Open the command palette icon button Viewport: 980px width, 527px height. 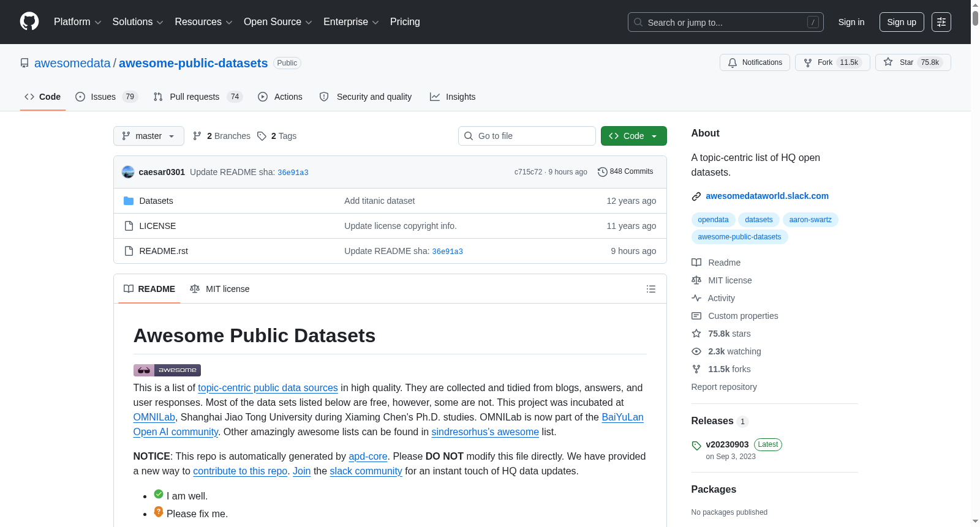click(x=941, y=22)
